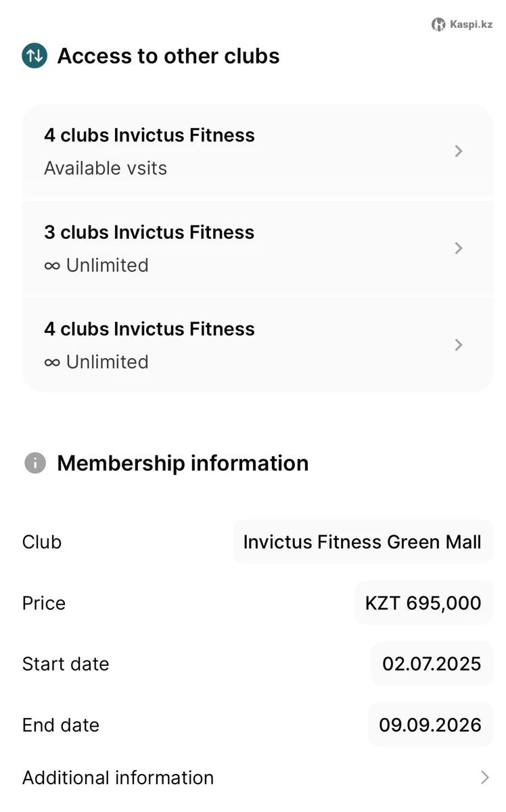Image resolution: width=506 pixels, height=812 pixels.
Task: Click infinity icon in 3 clubs row
Action: click(x=52, y=266)
